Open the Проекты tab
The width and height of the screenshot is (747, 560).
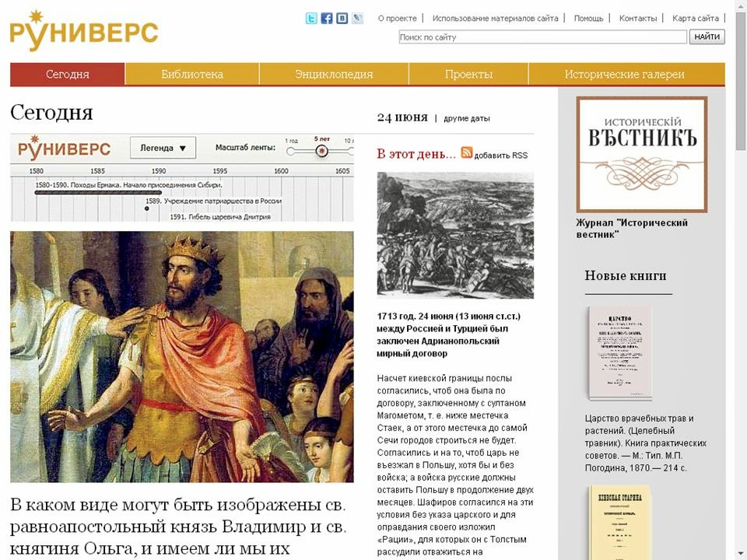pyautogui.click(x=468, y=75)
